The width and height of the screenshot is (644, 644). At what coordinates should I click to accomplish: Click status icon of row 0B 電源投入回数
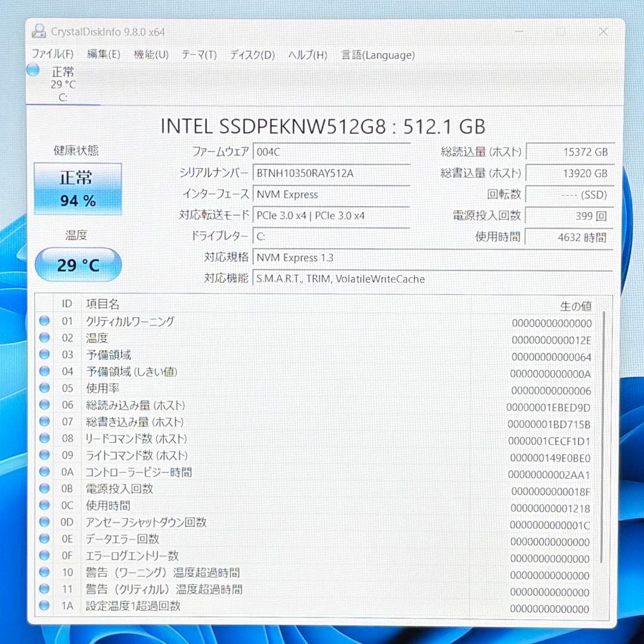pos(44,488)
